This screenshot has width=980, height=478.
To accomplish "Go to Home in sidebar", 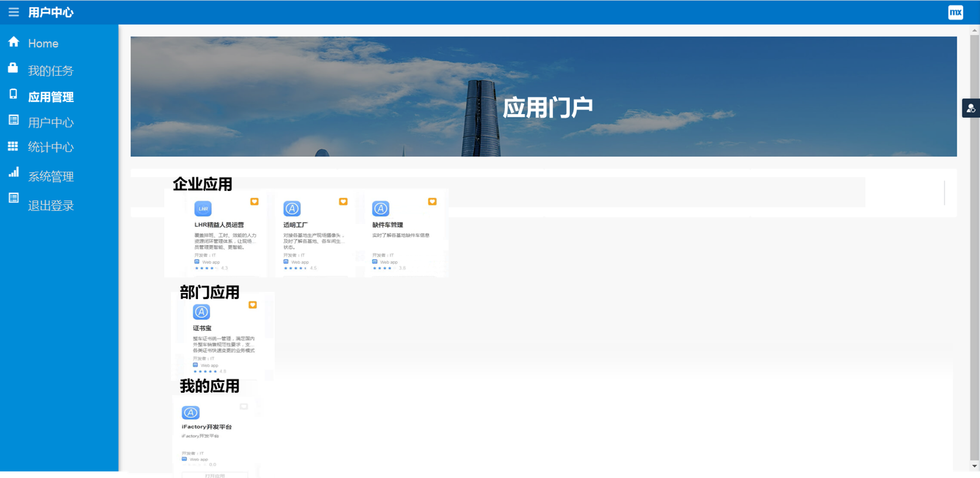I will [x=43, y=43].
